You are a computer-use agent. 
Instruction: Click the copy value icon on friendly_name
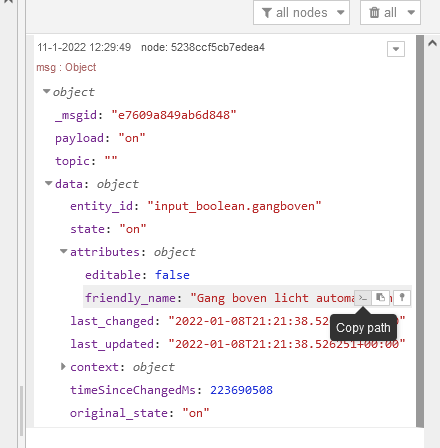[x=380, y=298]
